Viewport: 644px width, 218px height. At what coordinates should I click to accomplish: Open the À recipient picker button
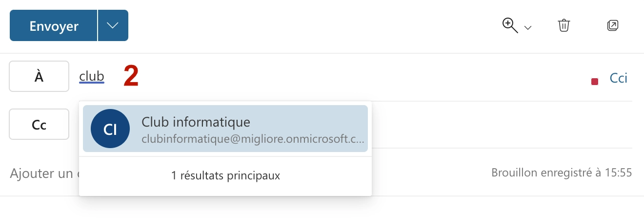click(39, 76)
